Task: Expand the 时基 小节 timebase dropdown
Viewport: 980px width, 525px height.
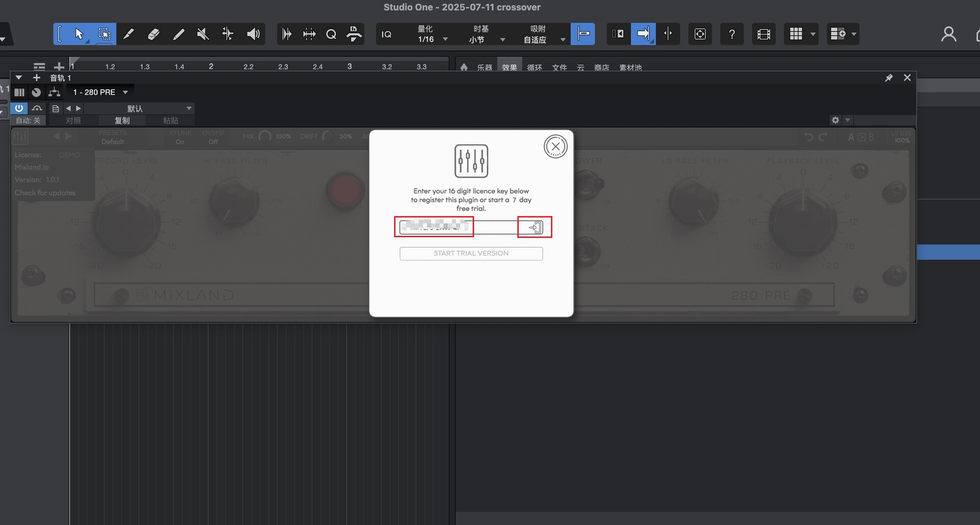Action: click(x=503, y=39)
